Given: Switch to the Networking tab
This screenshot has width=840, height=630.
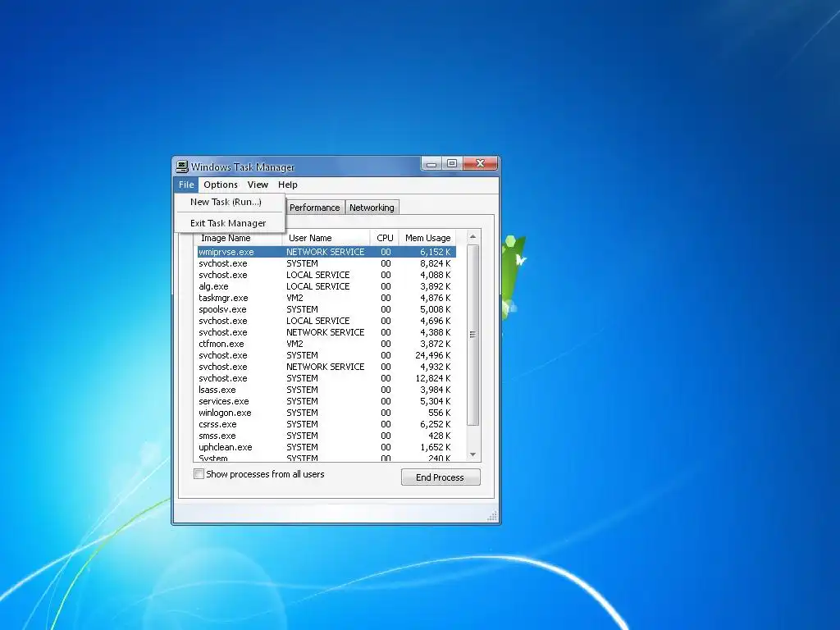Looking at the screenshot, I should [x=372, y=208].
